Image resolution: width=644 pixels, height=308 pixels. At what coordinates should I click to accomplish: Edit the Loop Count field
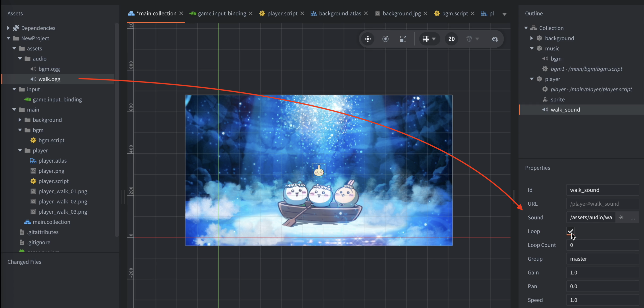pyautogui.click(x=602, y=245)
